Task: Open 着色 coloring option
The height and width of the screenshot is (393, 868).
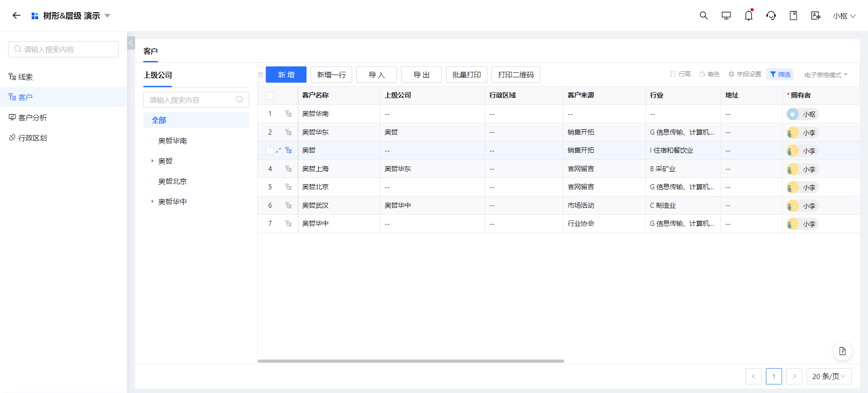Action: click(x=709, y=74)
